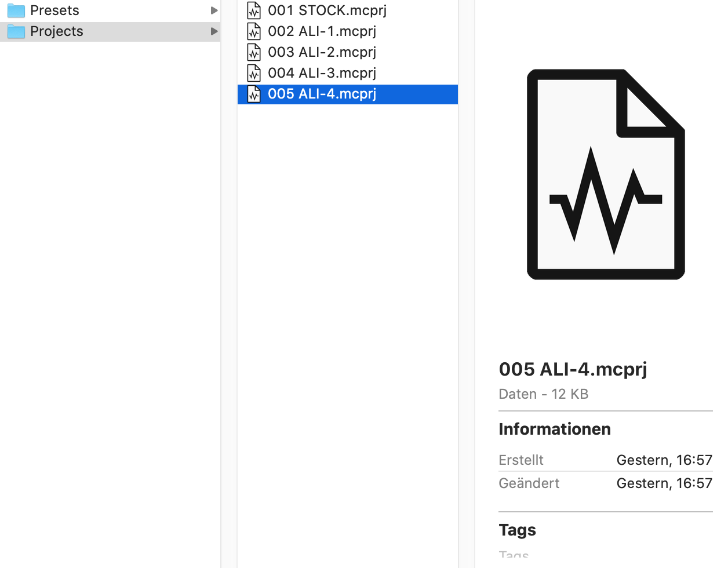
Task: Click the Projects folder icon
Action: click(x=16, y=31)
